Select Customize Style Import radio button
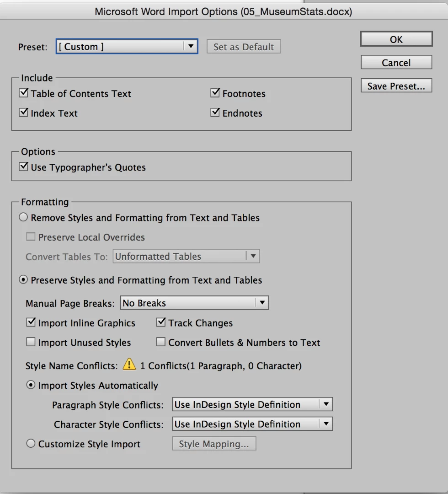Viewport: 448px width, 494px height. pyautogui.click(x=31, y=444)
